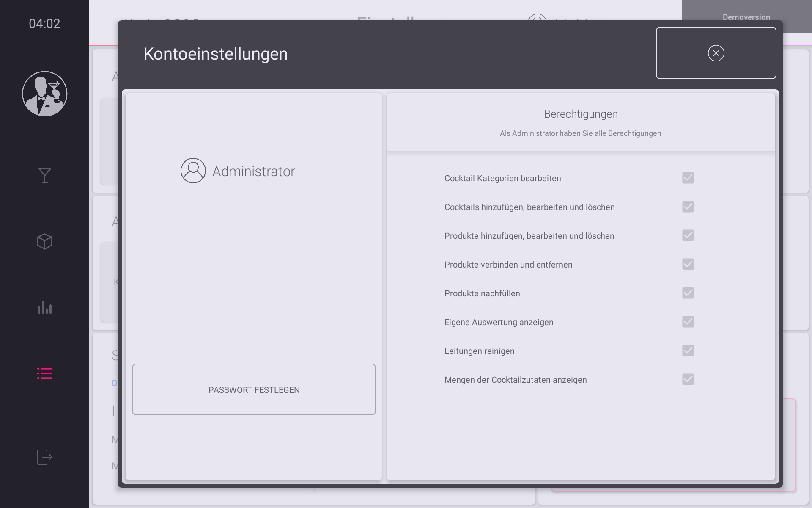Toggle Produkte hinzufügen, bearbeiten und löschen checkbox
Image resolution: width=812 pixels, height=508 pixels.
[x=688, y=235]
